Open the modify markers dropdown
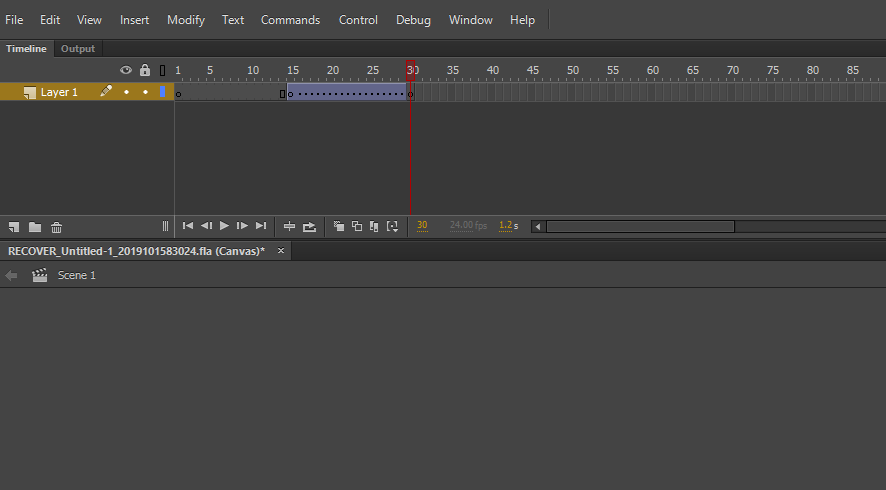 tap(392, 227)
